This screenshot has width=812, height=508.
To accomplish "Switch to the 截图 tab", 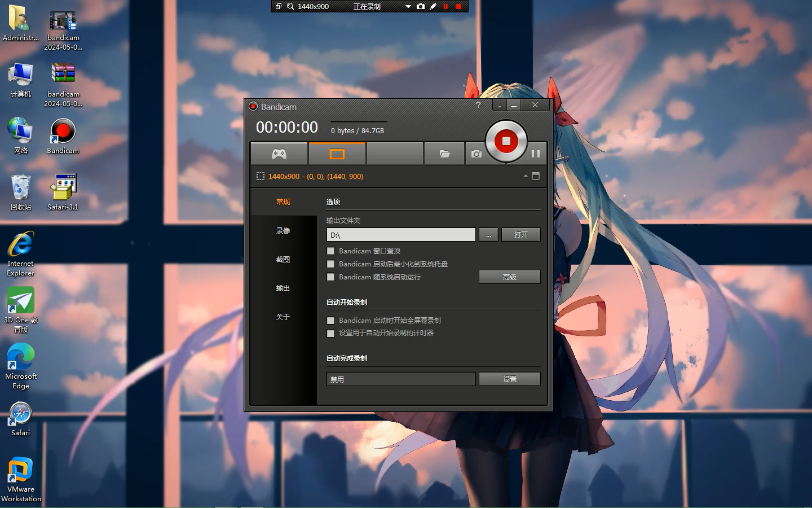I will [x=283, y=259].
